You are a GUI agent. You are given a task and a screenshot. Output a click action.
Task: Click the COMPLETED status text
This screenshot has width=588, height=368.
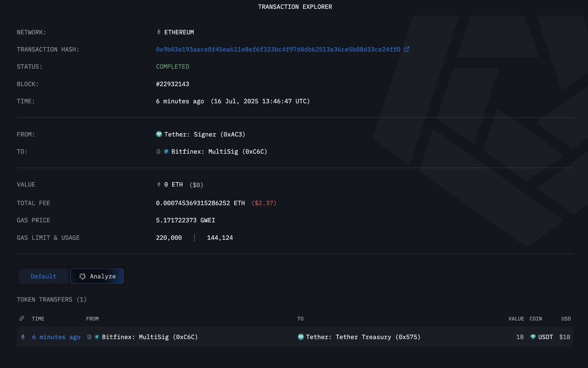click(172, 67)
